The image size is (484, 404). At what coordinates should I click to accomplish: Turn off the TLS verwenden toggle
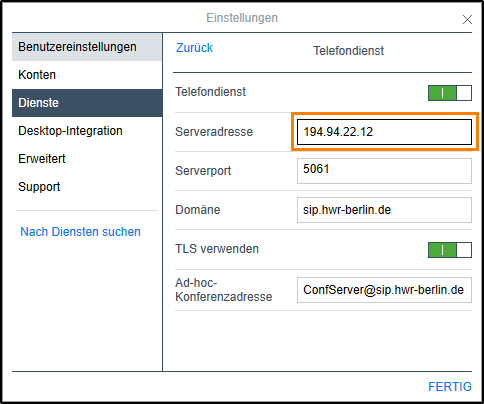pyautogui.click(x=450, y=250)
